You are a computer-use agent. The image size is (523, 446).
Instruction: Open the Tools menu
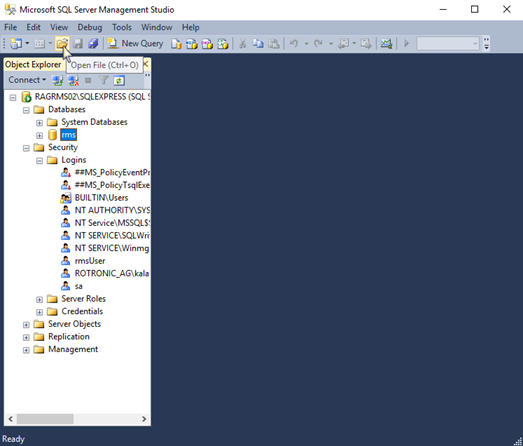pyautogui.click(x=122, y=27)
